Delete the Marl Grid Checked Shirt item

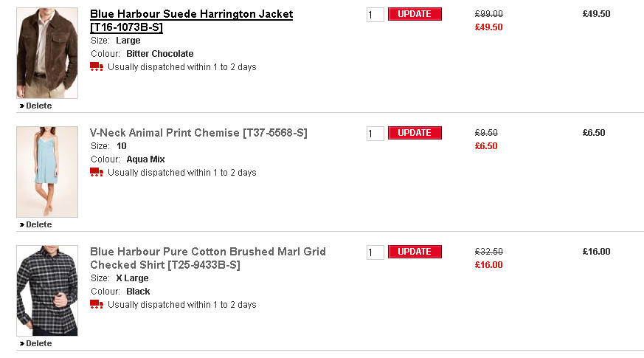point(38,343)
